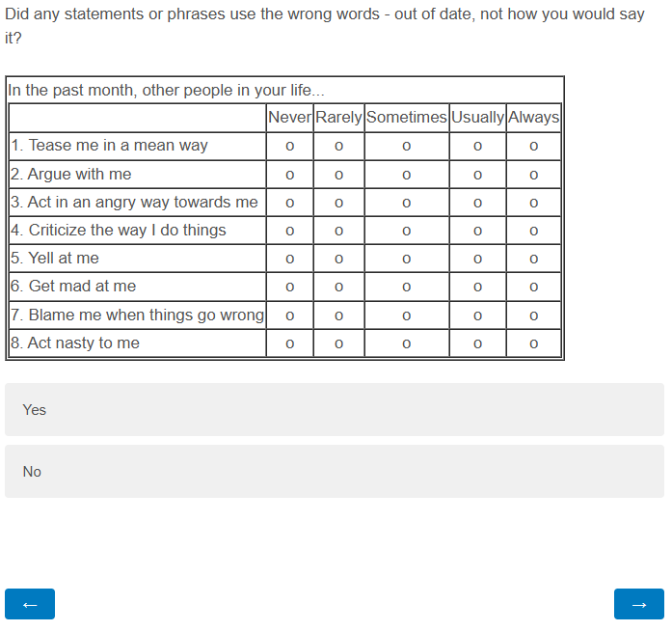Click the next arrow navigation button
Image resolution: width=672 pixels, height=631 pixels.
click(x=638, y=604)
